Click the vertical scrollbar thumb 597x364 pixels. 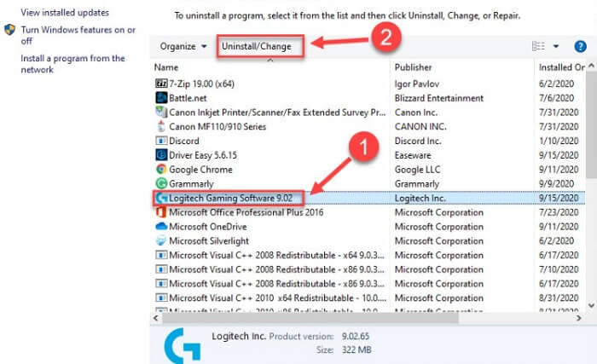click(591, 124)
